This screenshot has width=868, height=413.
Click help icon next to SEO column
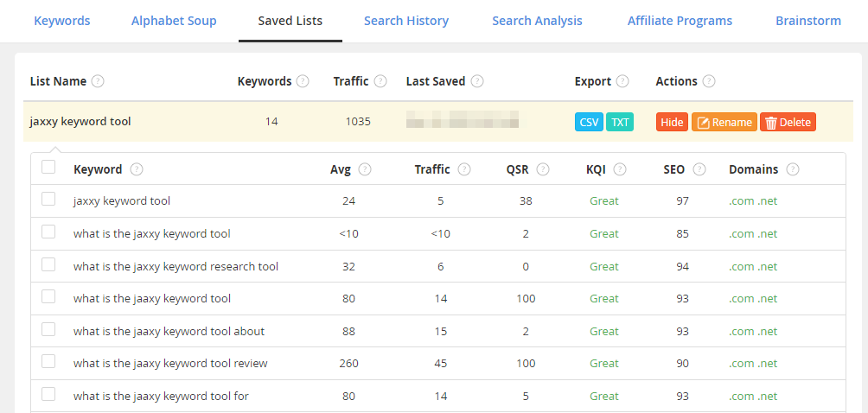[699, 169]
